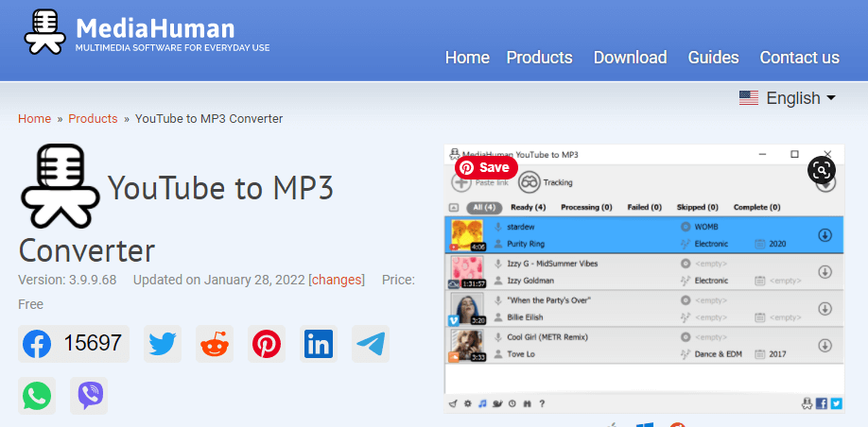The image size is (868, 427).
Task: Click the artist name 'Billie Eilish'
Action: click(525, 317)
